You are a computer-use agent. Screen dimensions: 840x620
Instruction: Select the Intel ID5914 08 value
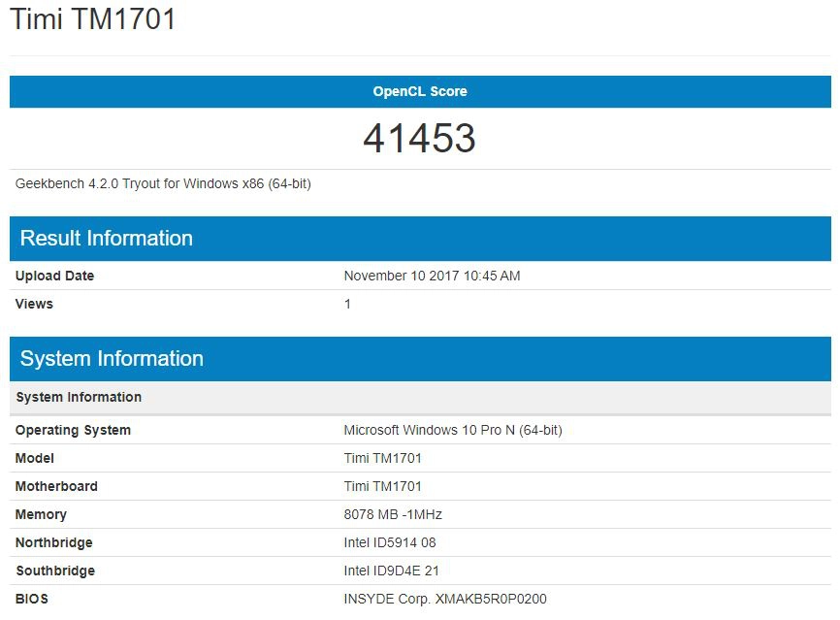(x=390, y=542)
